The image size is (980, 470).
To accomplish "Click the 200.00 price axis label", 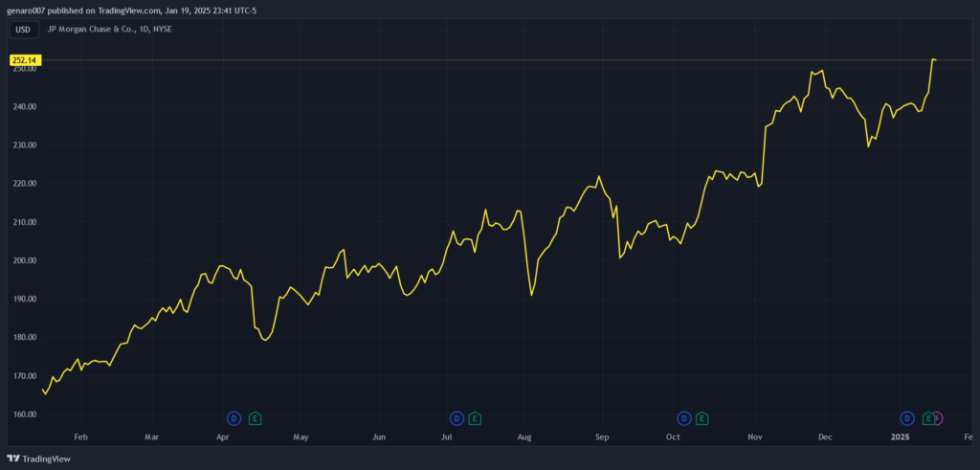I will pos(24,260).
